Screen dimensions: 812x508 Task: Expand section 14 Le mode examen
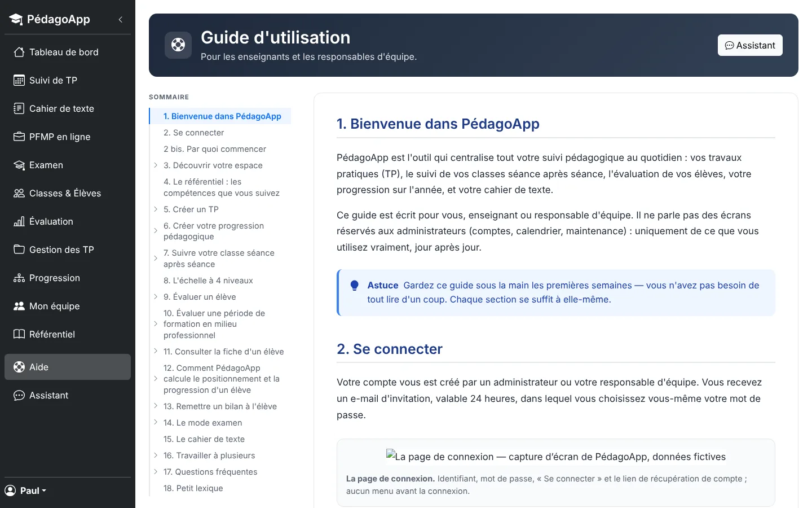pos(156,423)
